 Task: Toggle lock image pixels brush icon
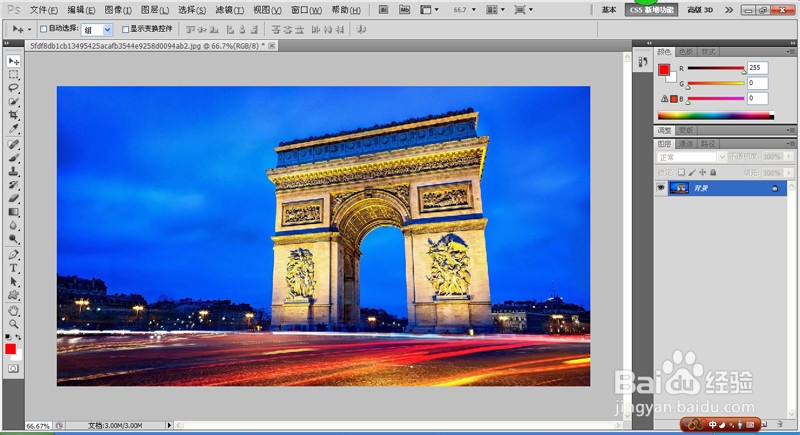point(692,172)
